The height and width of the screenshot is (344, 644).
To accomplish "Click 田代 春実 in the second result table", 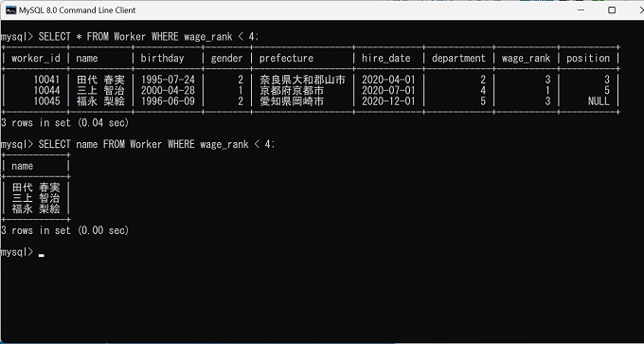I will 36,188.
